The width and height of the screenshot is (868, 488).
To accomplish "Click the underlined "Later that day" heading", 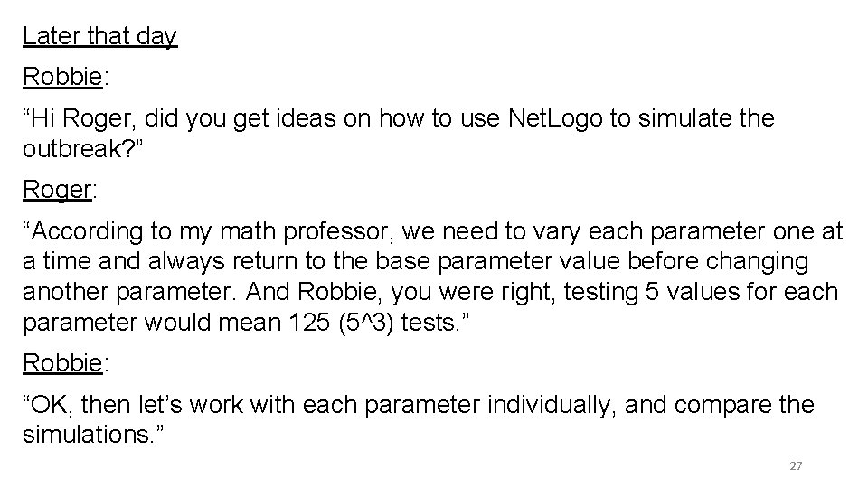I will [100, 36].
